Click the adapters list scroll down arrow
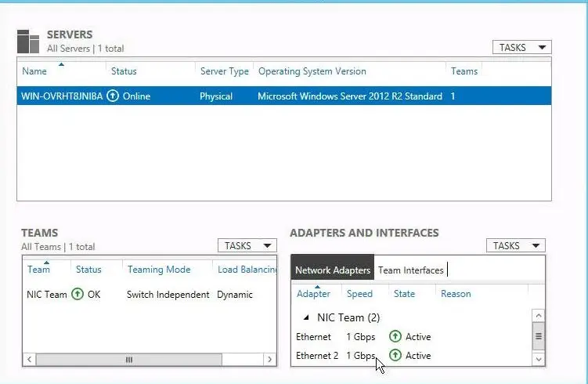This screenshot has height=384, width=588. tap(539, 359)
